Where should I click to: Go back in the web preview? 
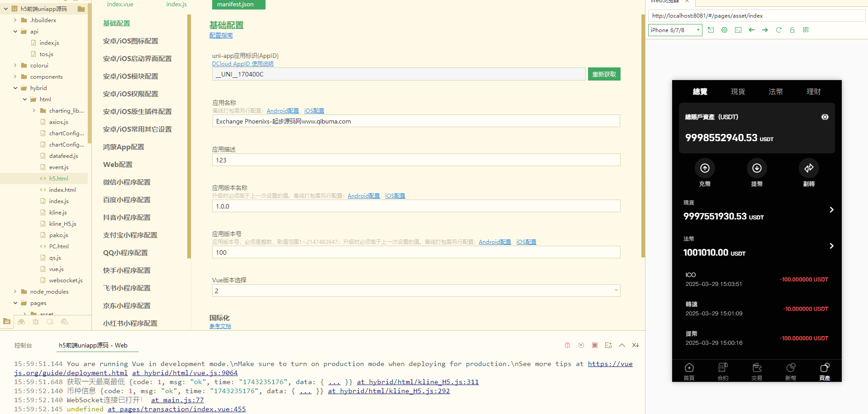752,30
